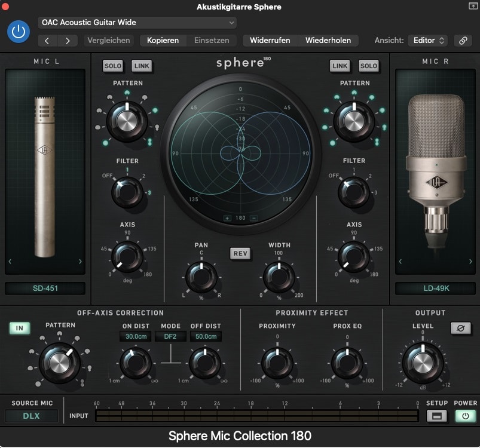
Task: Select next Mic R model arrow
Action: [x=470, y=262]
